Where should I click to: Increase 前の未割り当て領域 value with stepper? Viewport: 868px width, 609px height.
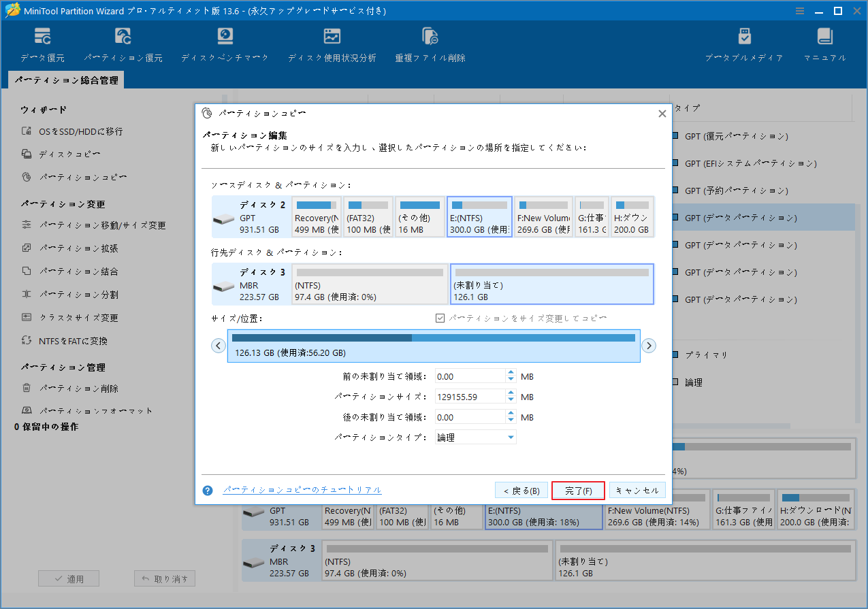[x=511, y=373]
